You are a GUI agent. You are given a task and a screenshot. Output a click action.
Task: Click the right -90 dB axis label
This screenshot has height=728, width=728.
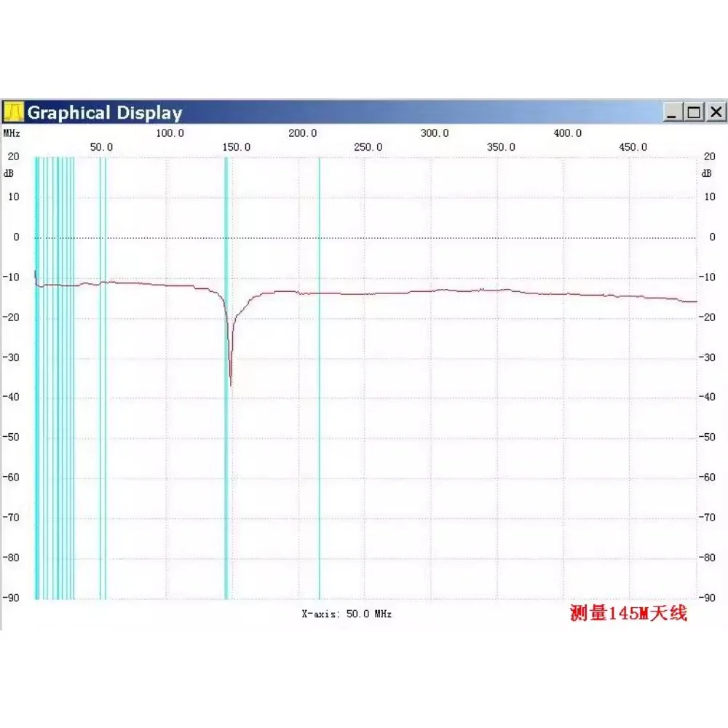[708, 598]
